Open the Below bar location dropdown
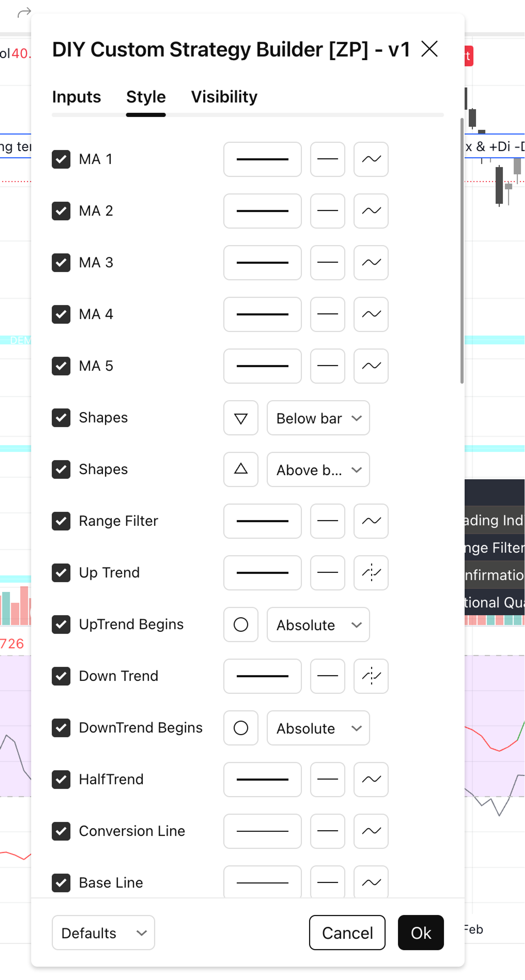The image size is (525, 980). point(318,418)
